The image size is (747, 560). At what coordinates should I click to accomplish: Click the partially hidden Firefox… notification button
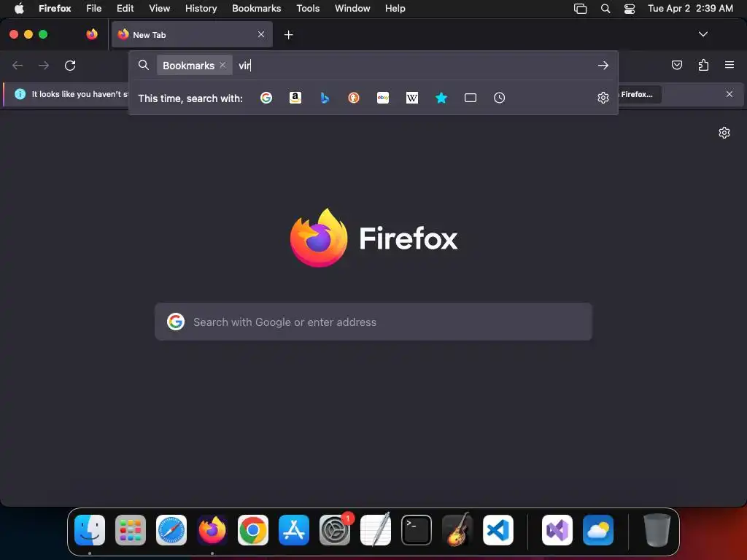click(x=640, y=94)
